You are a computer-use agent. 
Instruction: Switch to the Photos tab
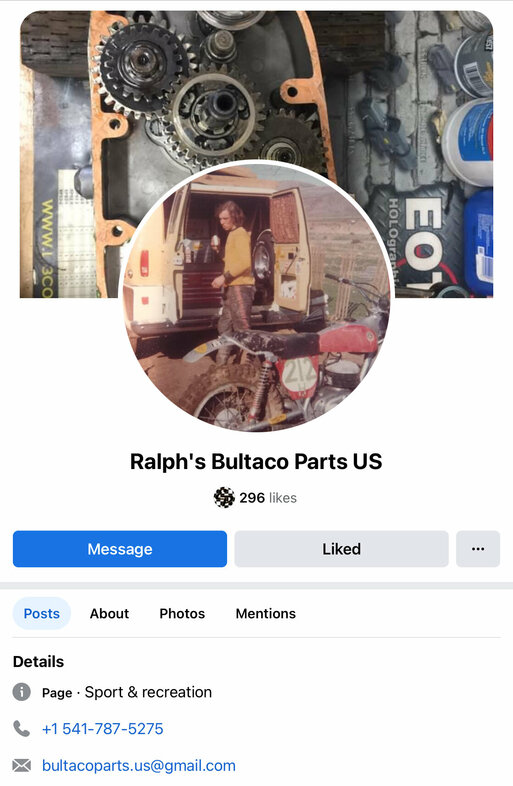[x=182, y=614]
